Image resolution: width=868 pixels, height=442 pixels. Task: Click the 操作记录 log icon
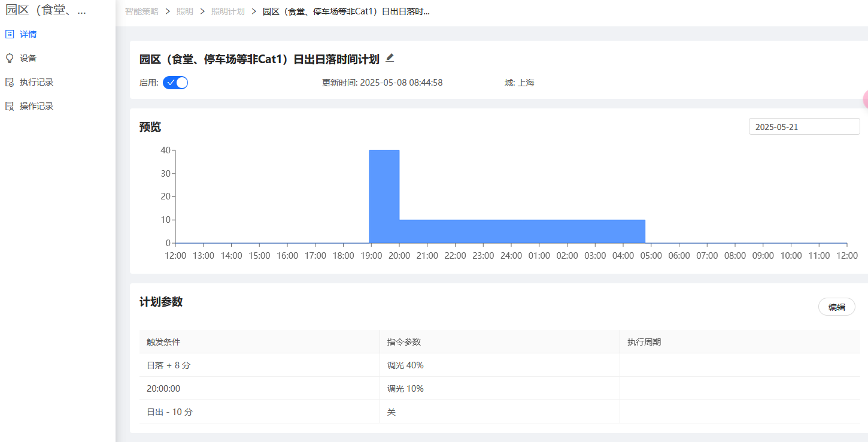(x=10, y=106)
